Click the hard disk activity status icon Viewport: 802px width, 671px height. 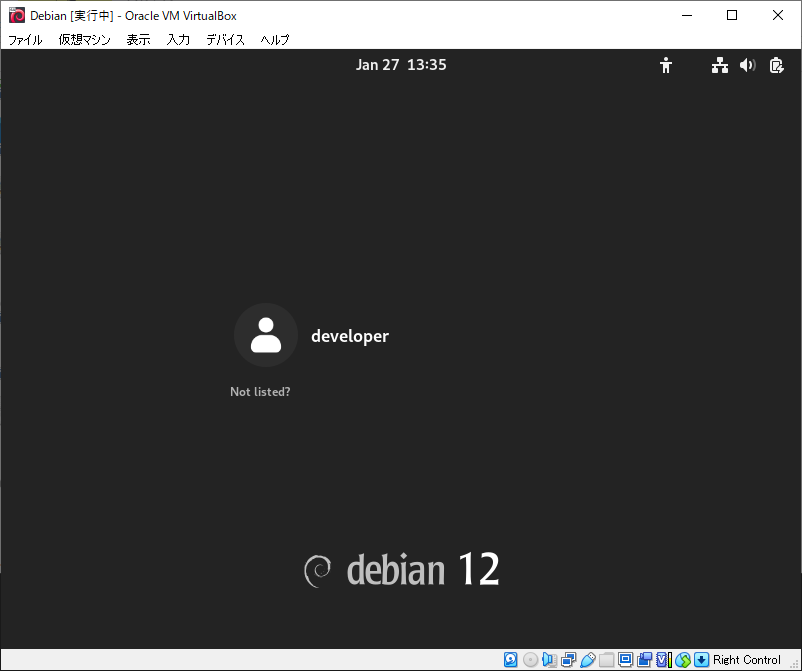coord(510,659)
